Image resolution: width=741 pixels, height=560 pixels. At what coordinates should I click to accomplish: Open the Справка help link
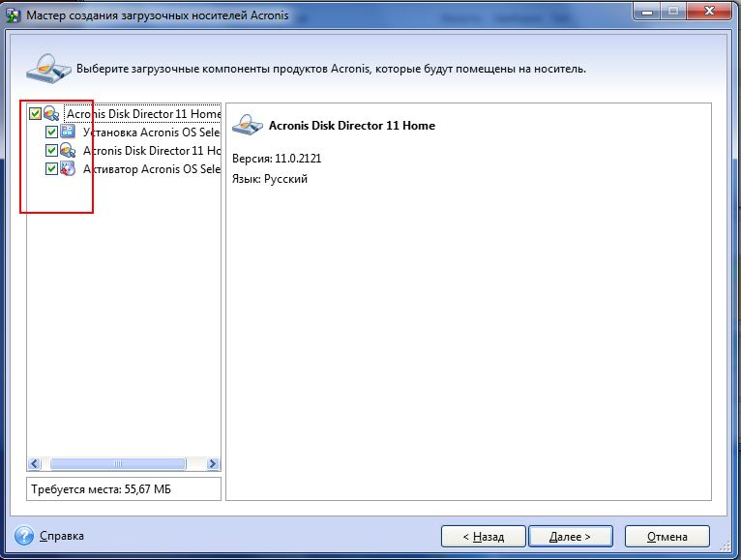coord(62,536)
